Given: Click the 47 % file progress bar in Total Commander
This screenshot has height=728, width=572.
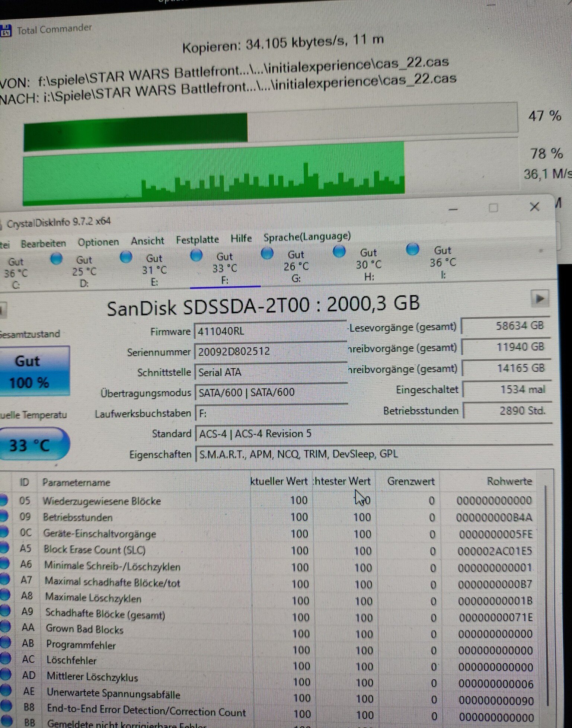Looking at the screenshot, I should (271, 127).
